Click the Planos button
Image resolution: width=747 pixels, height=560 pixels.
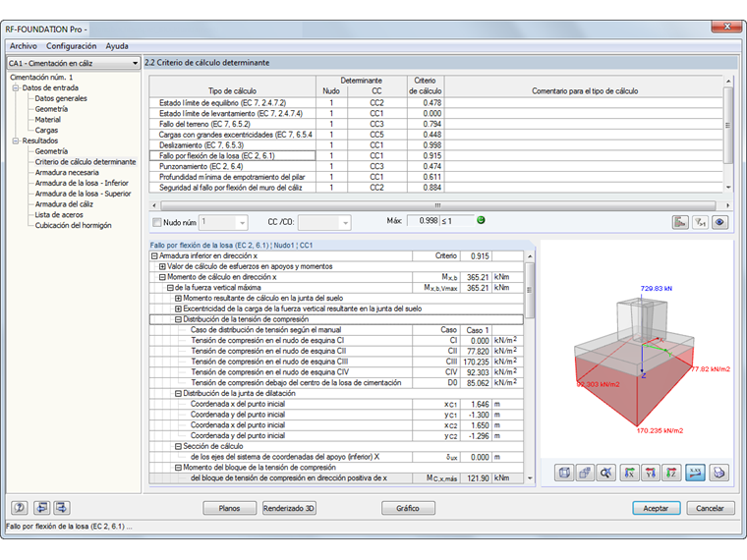point(230,508)
